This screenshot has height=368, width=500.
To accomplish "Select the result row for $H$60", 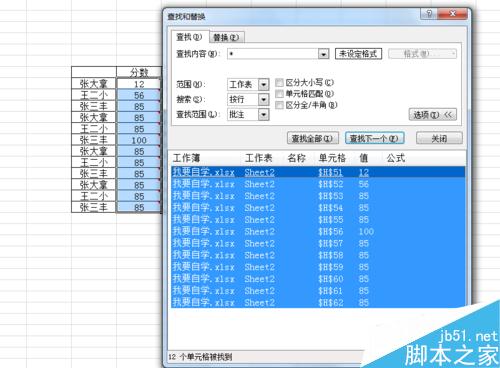I will point(318,279).
